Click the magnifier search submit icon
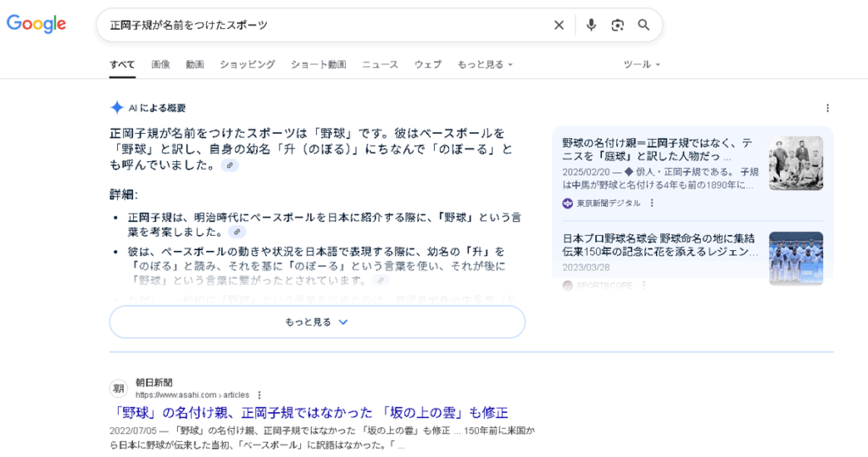The height and width of the screenshot is (457, 868). (643, 25)
